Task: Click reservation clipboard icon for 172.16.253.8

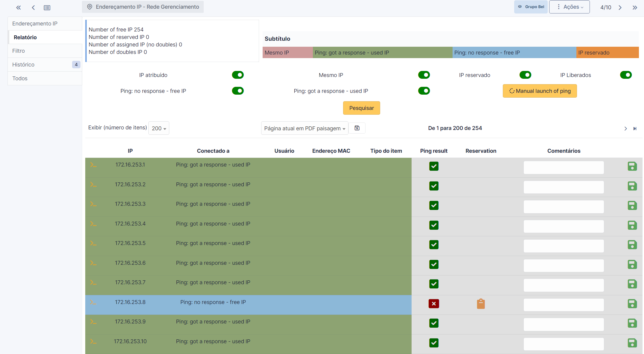Action: pyautogui.click(x=481, y=304)
